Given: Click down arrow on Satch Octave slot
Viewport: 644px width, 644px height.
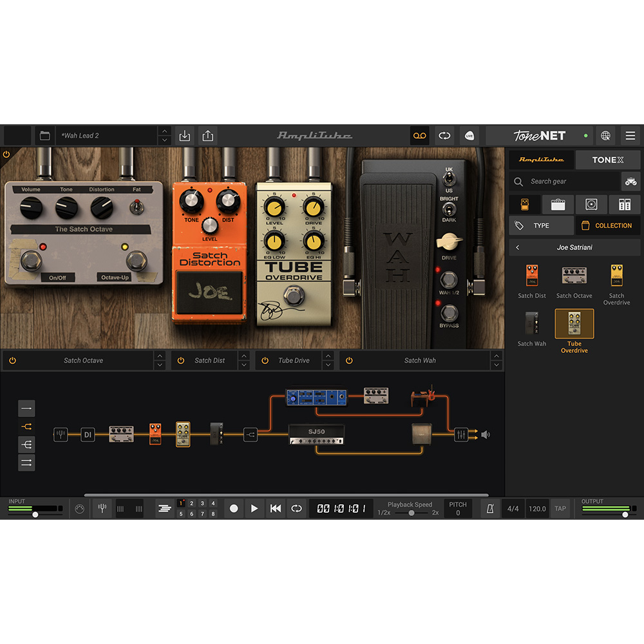Looking at the screenshot, I should coord(160,365).
